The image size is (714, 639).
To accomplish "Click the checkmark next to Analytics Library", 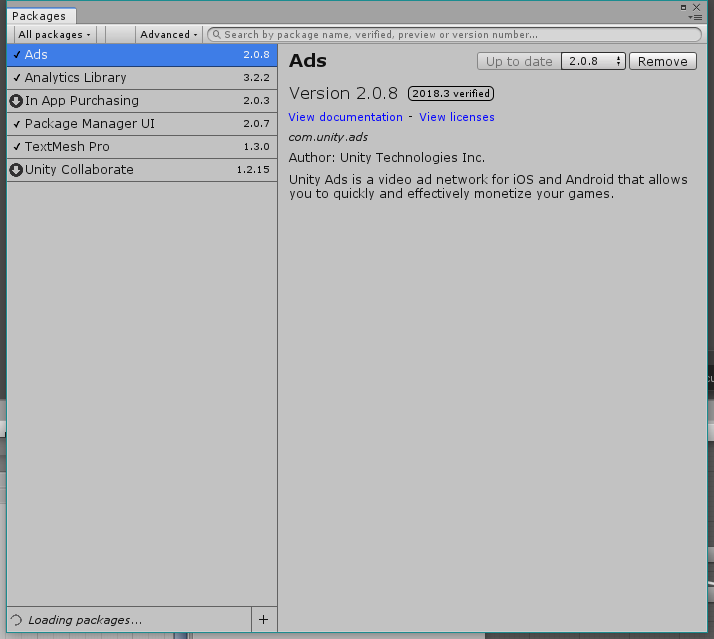I will tap(17, 78).
